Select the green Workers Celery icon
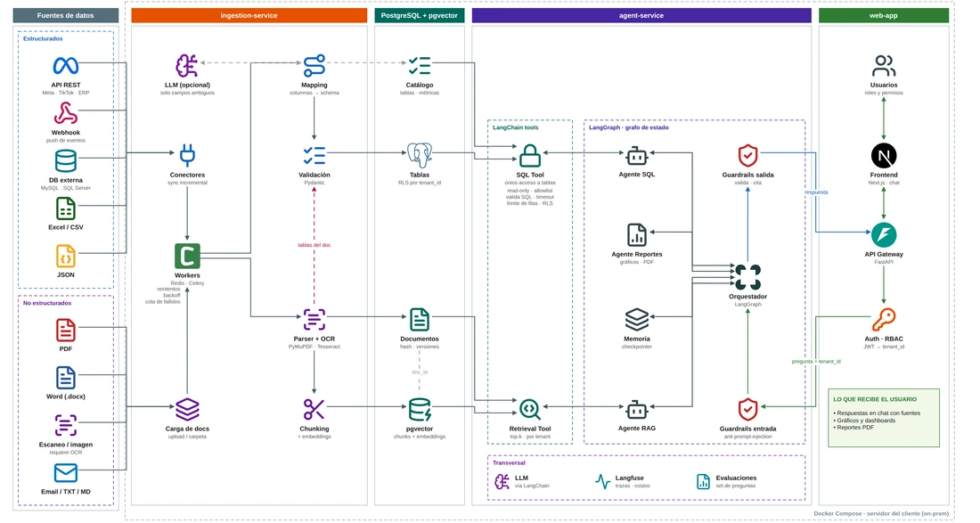980x523 pixels. click(187, 256)
